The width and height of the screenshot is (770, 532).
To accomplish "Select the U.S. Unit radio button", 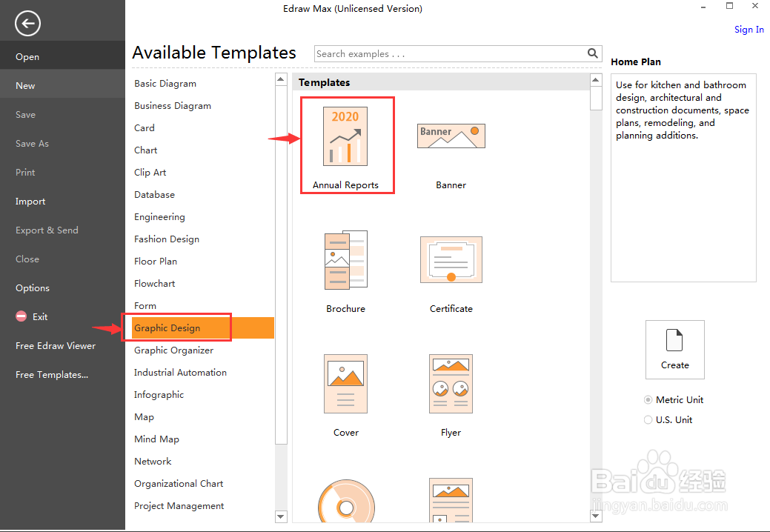I will [x=648, y=419].
